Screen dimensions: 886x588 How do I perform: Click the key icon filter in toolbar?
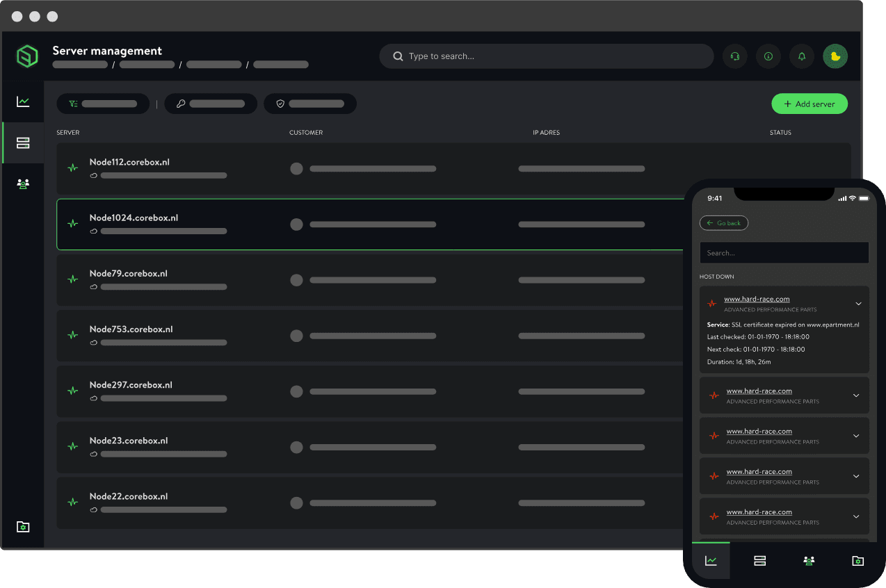[179, 104]
